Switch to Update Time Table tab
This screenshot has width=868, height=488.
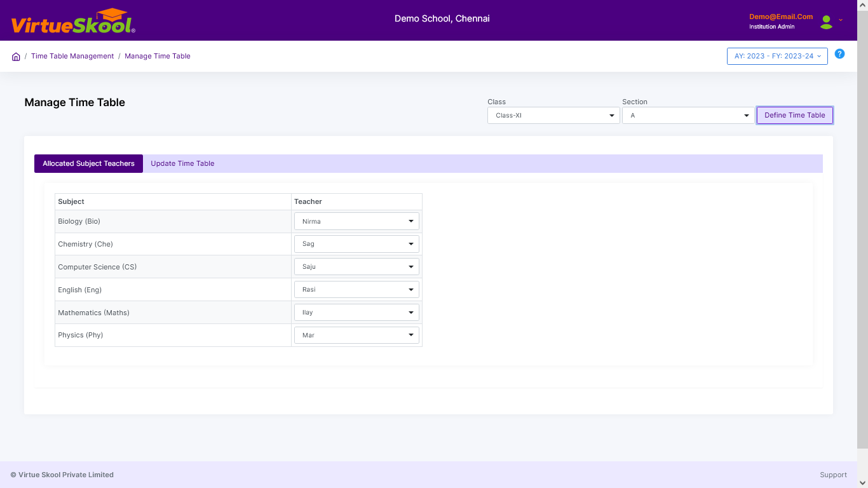coord(182,163)
